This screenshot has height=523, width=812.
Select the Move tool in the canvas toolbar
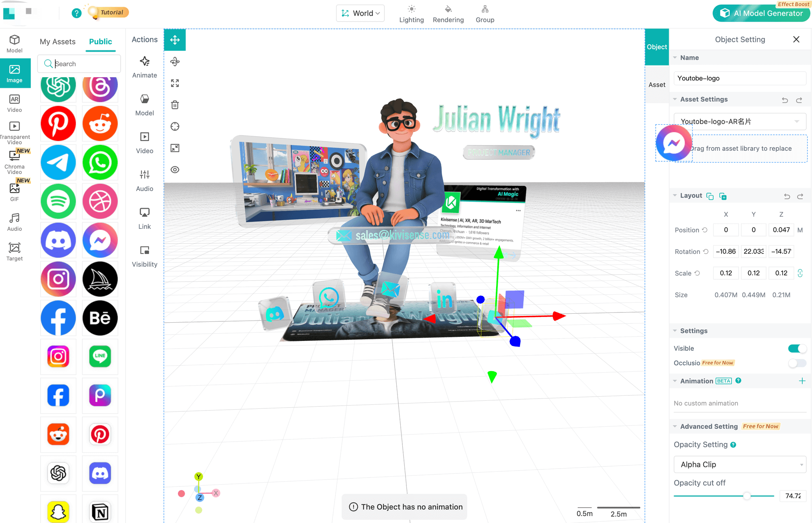tap(175, 39)
